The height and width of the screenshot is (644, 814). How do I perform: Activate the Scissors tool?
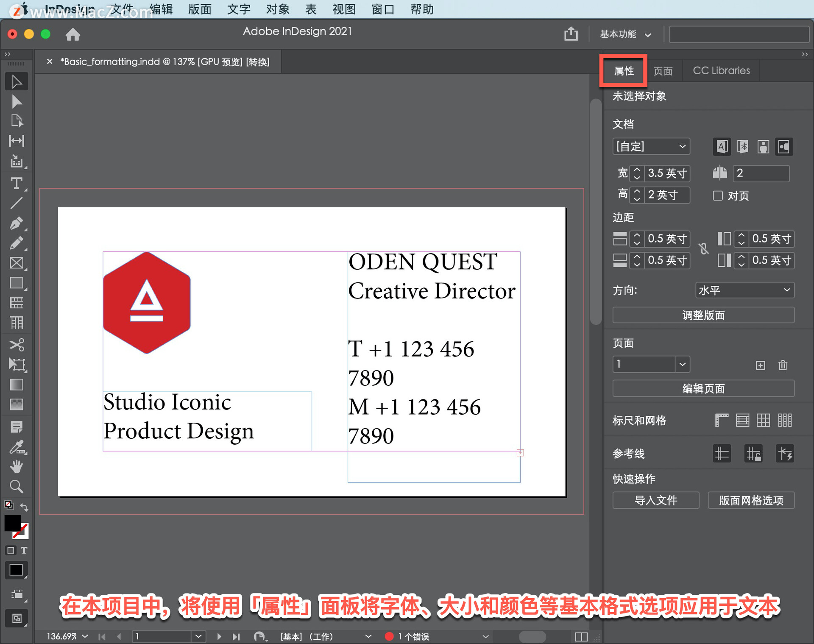click(x=17, y=345)
